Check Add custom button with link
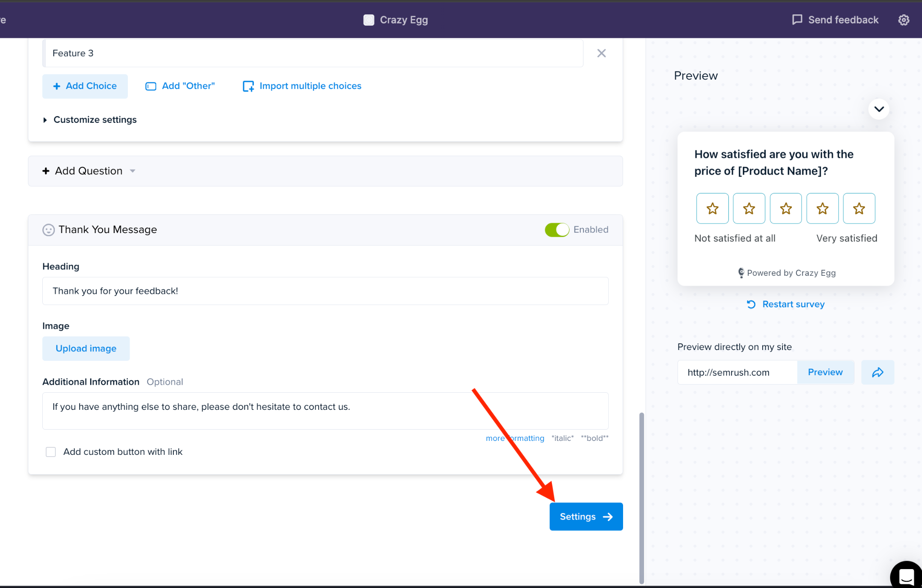Screen dimensions: 922x588 click(51, 452)
